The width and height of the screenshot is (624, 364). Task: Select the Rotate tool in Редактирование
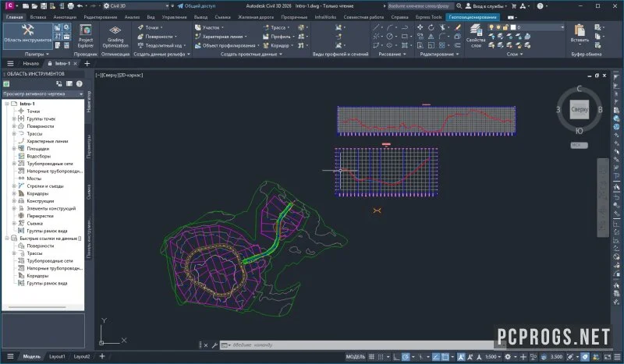tap(431, 27)
